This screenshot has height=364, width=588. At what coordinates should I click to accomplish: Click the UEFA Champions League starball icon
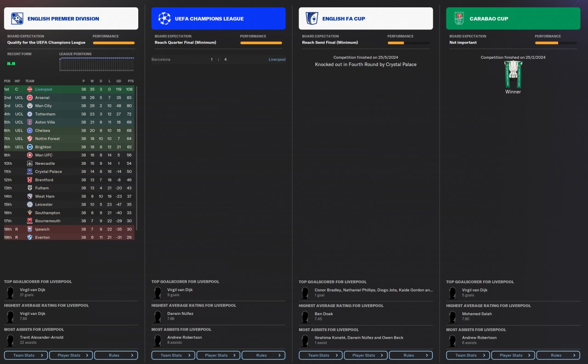164,18
